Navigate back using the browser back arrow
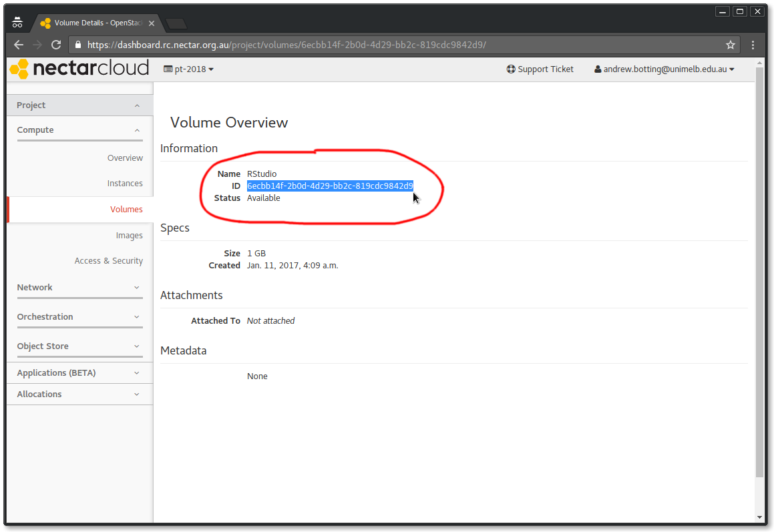The width and height of the screenshot is (774, 532). 18,45
